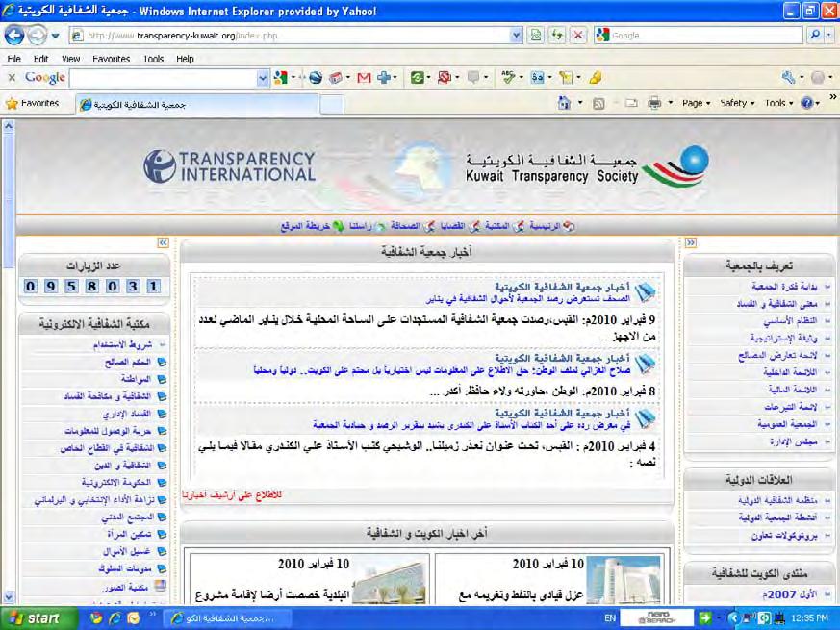Viewport: 840px width, 630px height.
Task: Open the الفساد الإداري library link
Action: click(x=126, y=415)
